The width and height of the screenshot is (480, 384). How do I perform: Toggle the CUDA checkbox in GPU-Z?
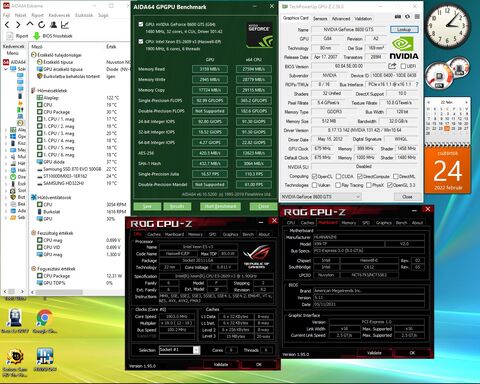(338, 176)
